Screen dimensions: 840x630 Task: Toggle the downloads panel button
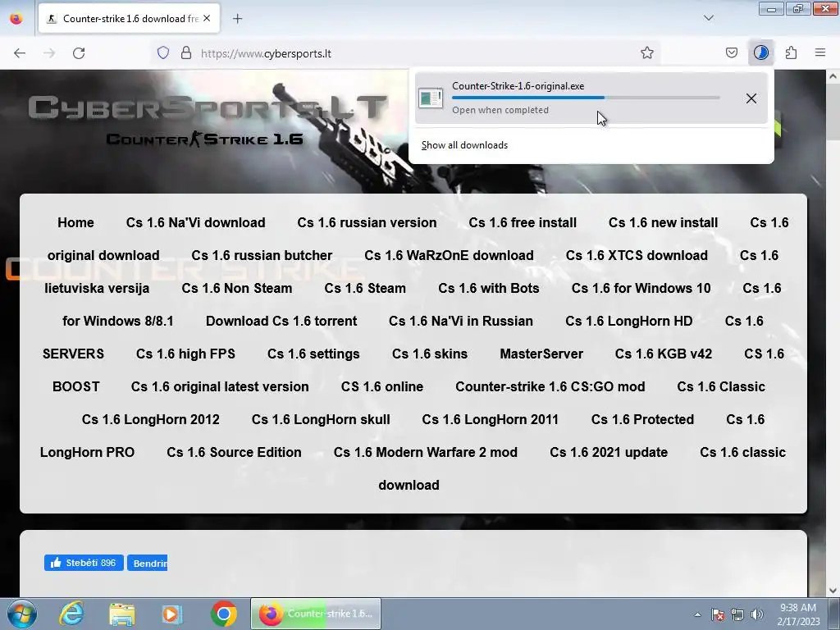point(760,52)
